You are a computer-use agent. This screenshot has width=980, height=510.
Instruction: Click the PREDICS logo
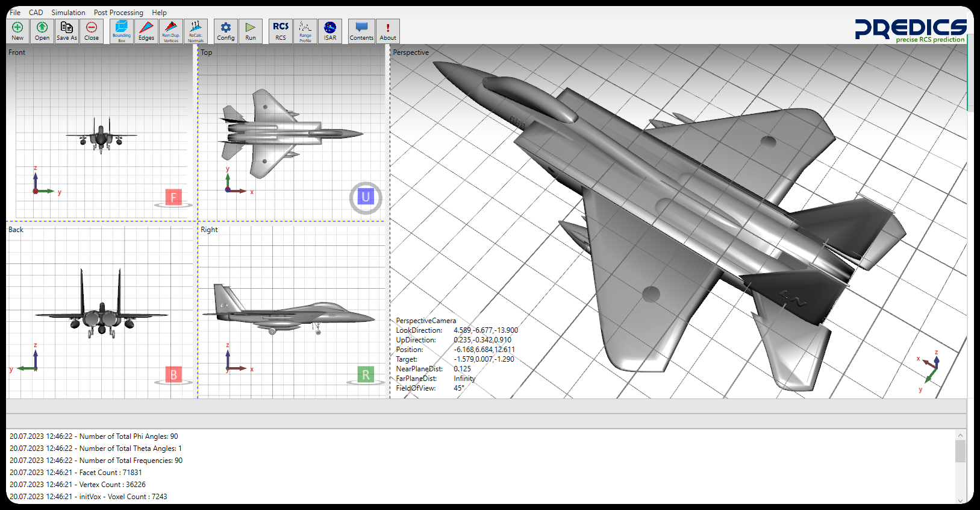click(911, 30)
